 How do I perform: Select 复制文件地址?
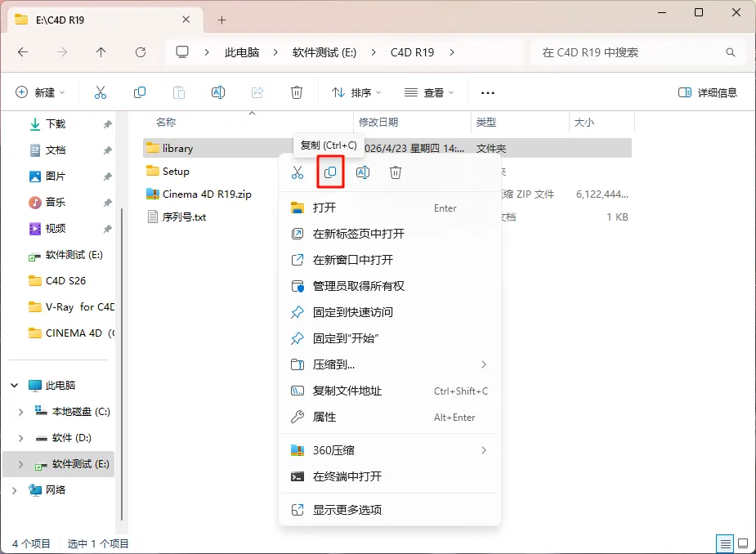(390, 391)
